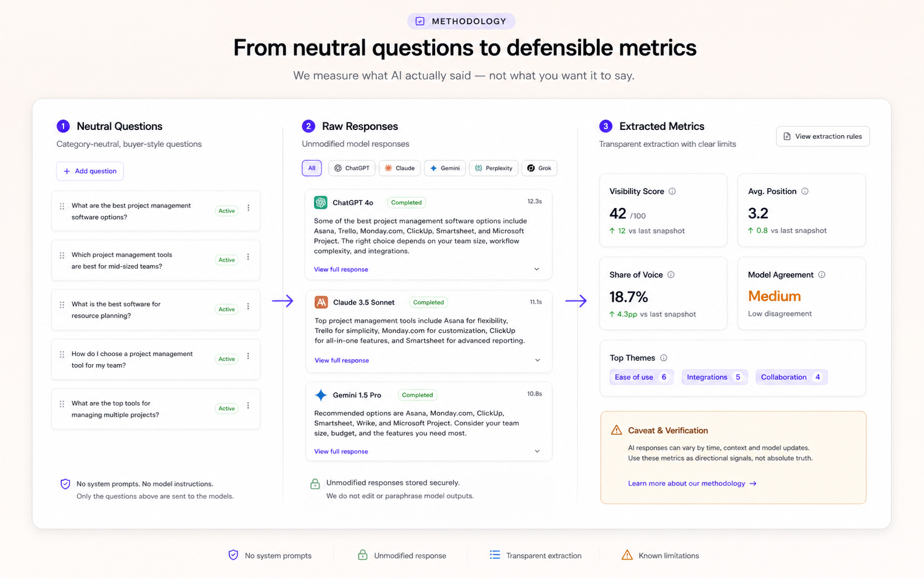
Task: Click the Medium model agreement value
Action: [774, 296]
